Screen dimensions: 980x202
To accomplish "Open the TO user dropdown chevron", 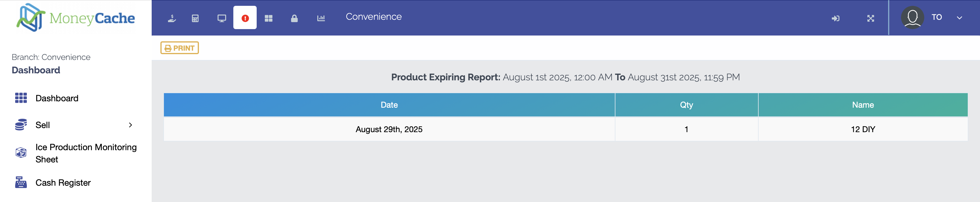I will pos(959,17).
